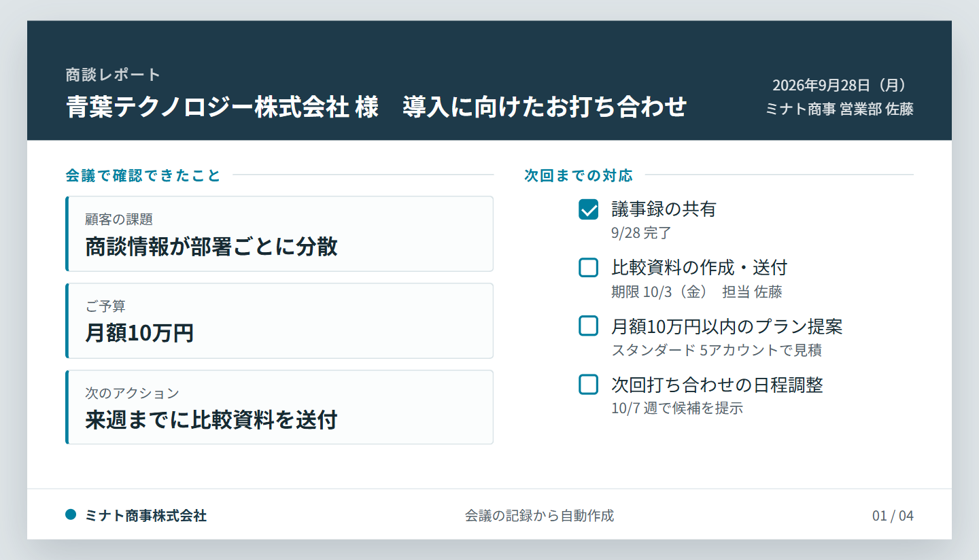Click スタンダード 5アカウントで見積 detail
The image size is (979, 560).
click(717, 351)
